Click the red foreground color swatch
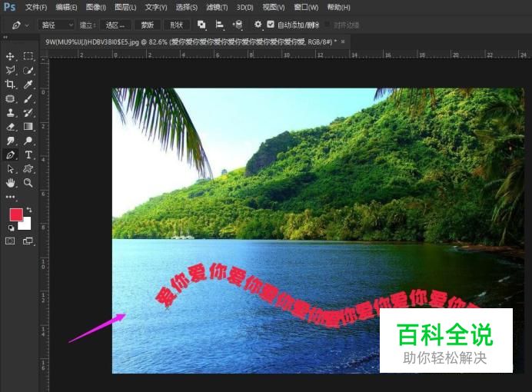This screenshot has height=392, width=532. point(15,214)
